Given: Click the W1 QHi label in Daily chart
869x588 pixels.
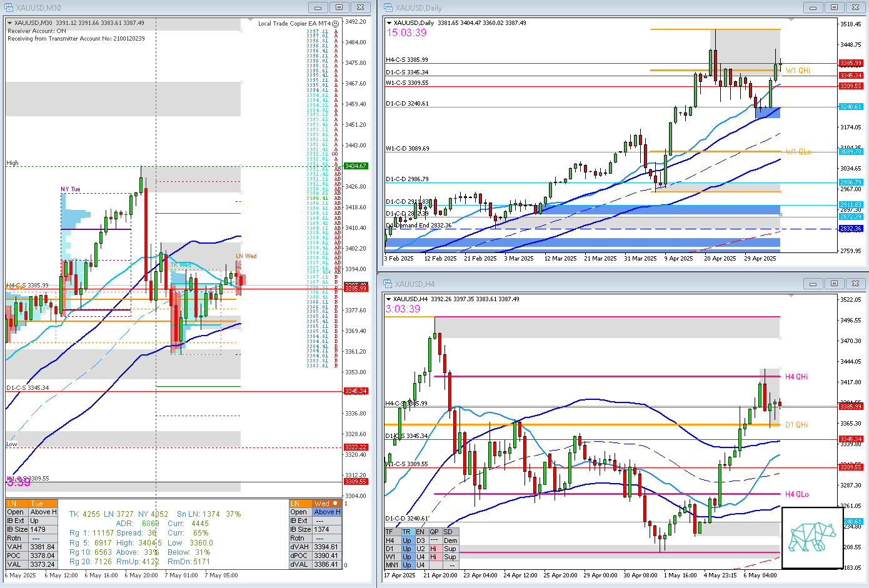Looking at the screenshot, I should click(798, 71).
